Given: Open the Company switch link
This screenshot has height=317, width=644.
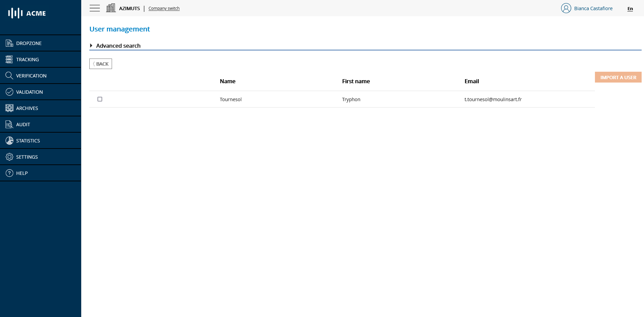Looking at the screenshot, I should (x=164, y=8).
